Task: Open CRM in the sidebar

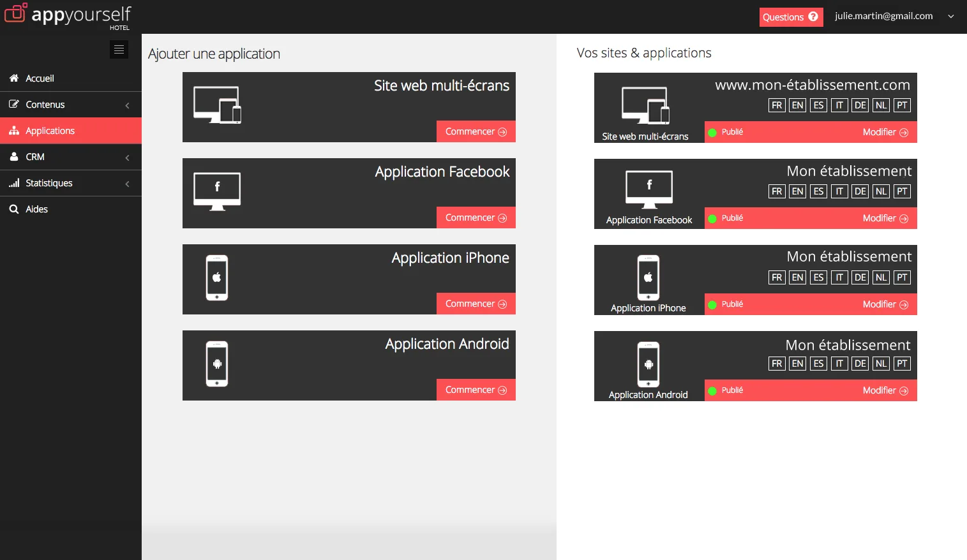Action: click(71, 157)
